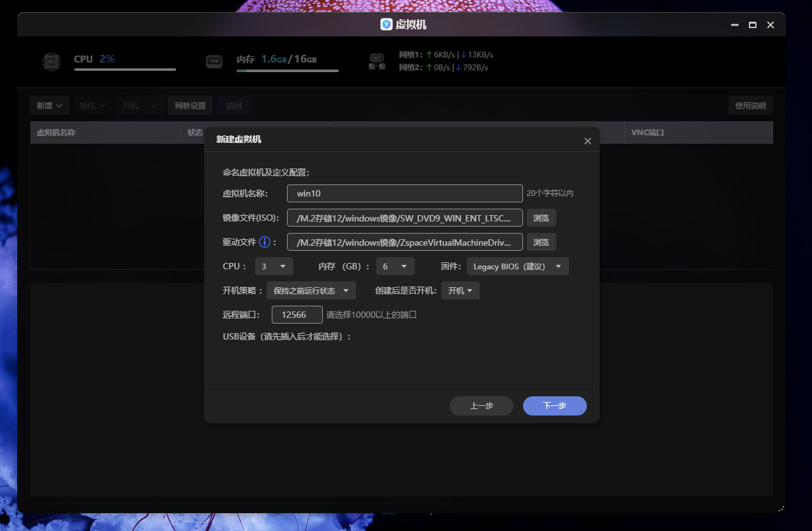The height and width of the screenshot is (531, 812).
Task: Open the 开机策略 dropdown
Action: pyautogui.click(x=311, y=290)
